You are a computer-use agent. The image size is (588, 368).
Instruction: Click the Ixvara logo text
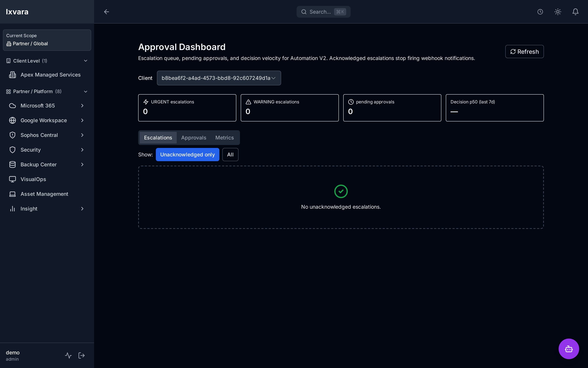coord(17,12)
